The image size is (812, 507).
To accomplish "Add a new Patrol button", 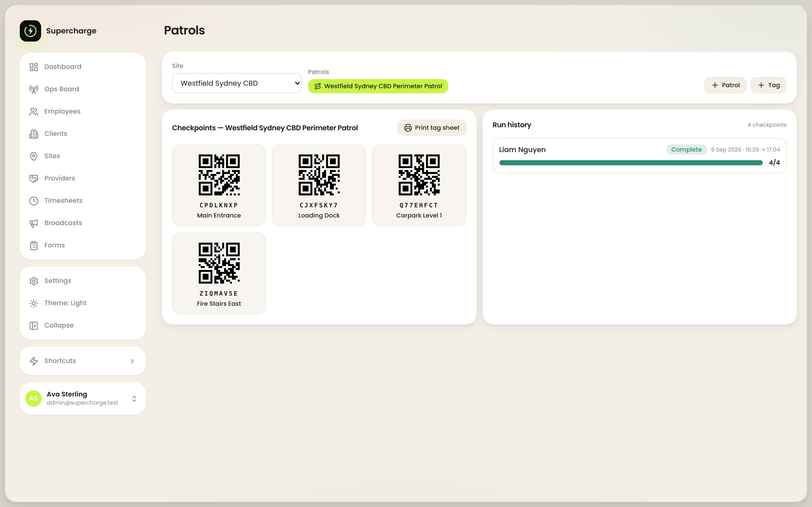I will coord(725,85).
